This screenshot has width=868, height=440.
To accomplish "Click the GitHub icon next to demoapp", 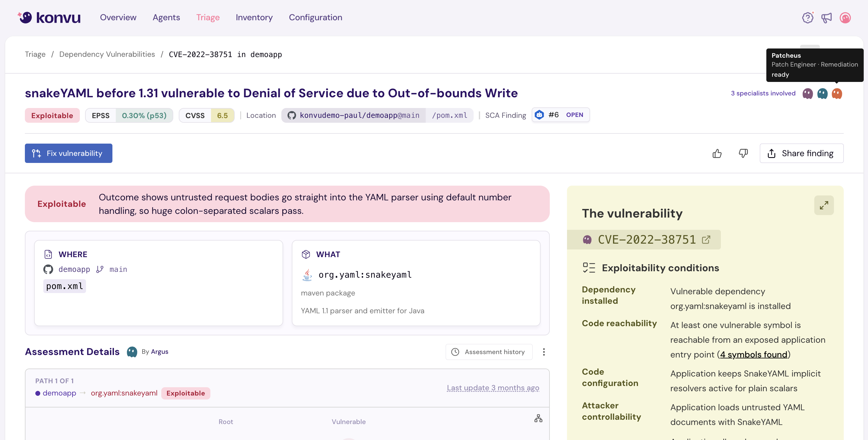I will (48, 269).
